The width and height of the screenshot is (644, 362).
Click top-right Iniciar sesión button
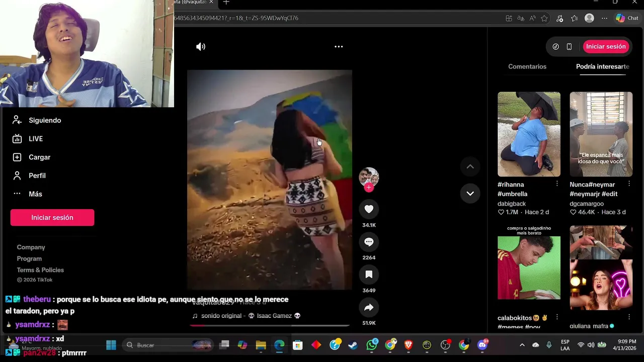tap(606, 46)
